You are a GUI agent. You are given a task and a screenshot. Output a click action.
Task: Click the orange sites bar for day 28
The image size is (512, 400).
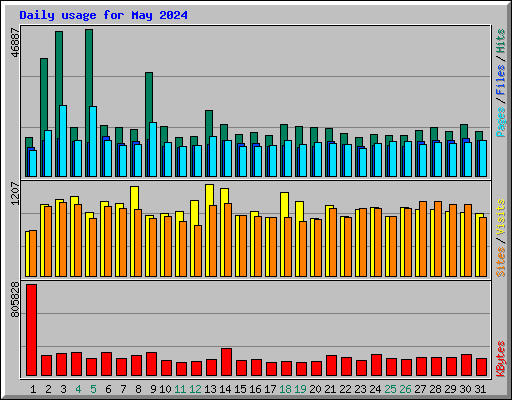[438, 239]
